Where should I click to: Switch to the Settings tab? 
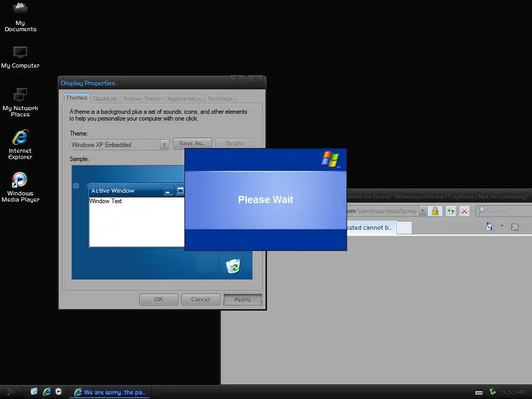point(220,99)
